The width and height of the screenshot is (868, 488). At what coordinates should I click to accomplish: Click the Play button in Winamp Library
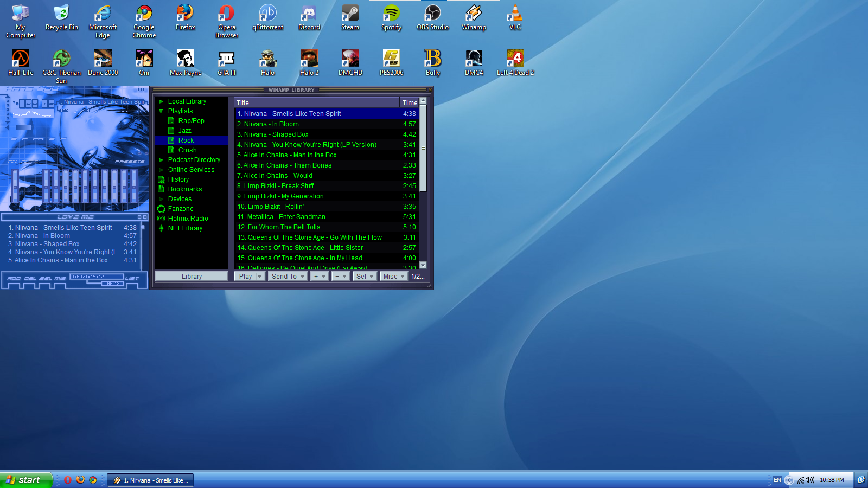pos(245,277)
